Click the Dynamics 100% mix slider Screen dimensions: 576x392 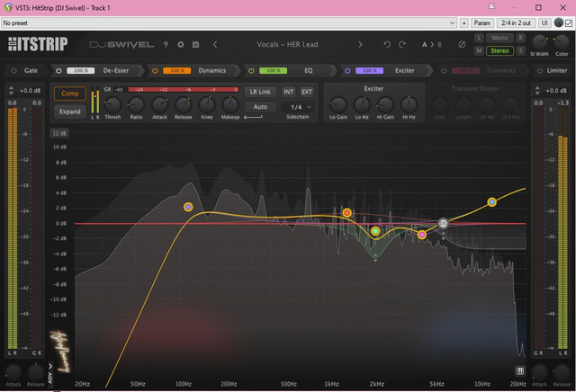(176, 70)
